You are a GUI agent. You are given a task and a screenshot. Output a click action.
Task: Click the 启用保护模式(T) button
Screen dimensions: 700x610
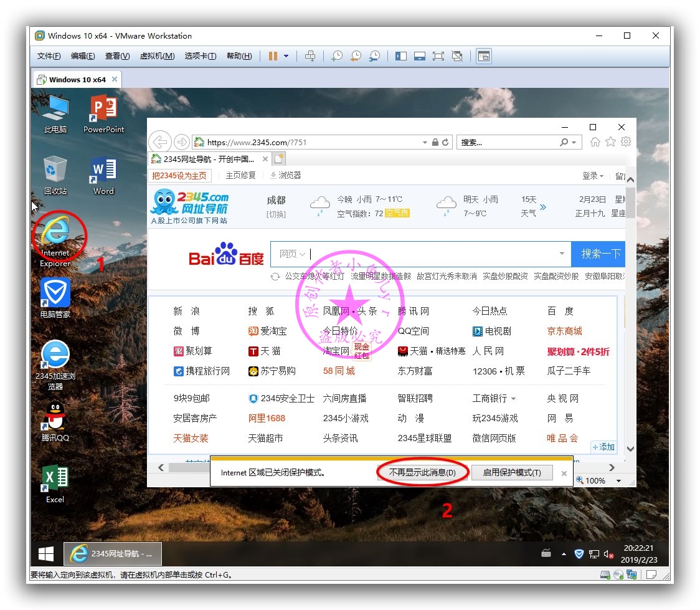pos(511,472)
